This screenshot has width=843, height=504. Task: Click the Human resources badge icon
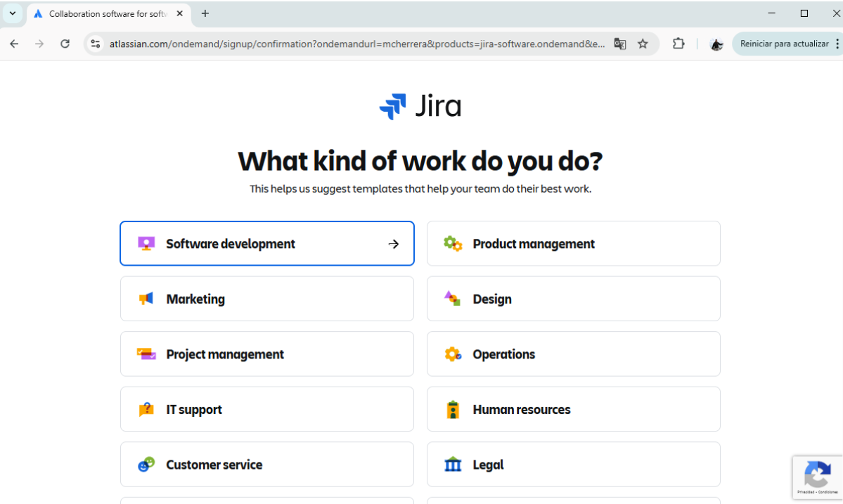(453, 410)
